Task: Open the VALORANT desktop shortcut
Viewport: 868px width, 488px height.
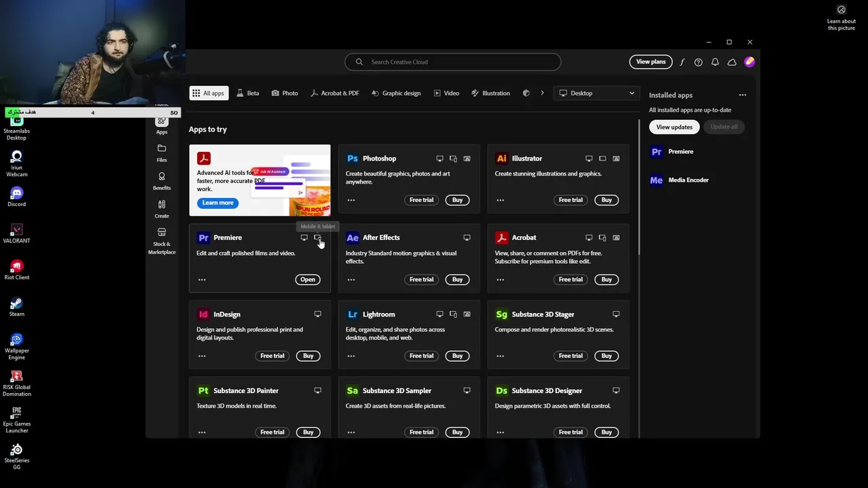Action: tap(17, 233)
